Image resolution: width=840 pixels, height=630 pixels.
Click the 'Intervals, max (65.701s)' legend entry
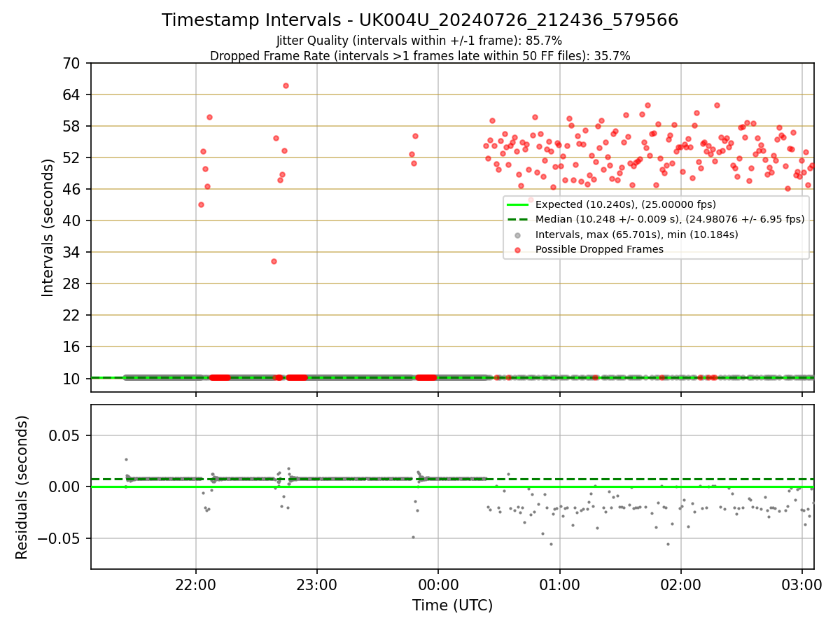pyautogui.click(x=637, y=234)
